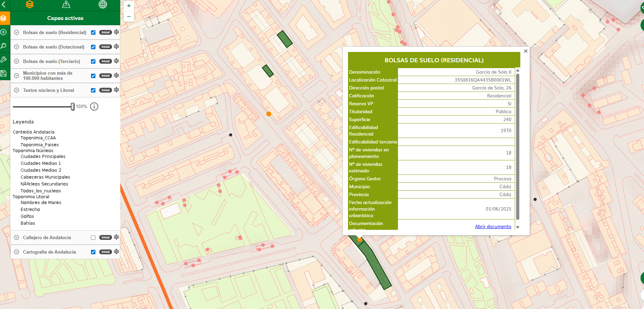This screenshot has height=309, width=644.
Task: Enable the Callejero de Andalucía layer
Action: pos(93,237)
